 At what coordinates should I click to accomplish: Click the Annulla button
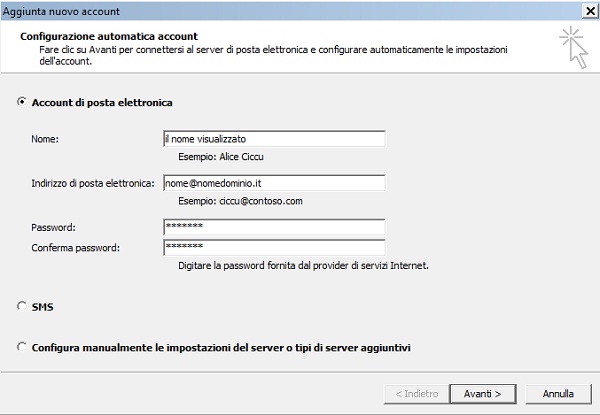558,394
